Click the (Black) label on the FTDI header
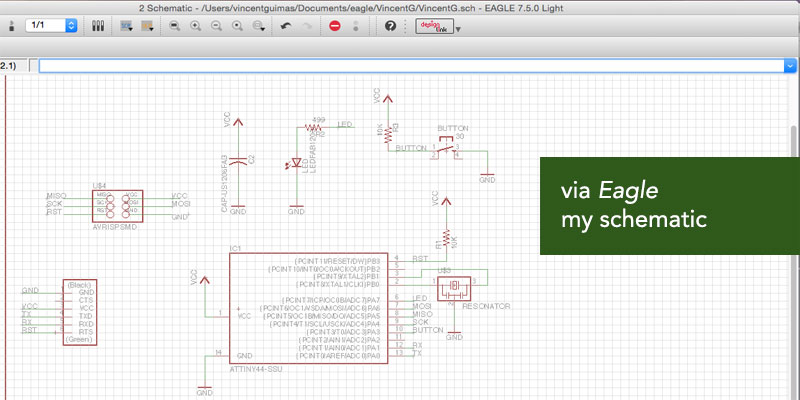This screenshot has width=800, height=400. click(x=79, y=284)
